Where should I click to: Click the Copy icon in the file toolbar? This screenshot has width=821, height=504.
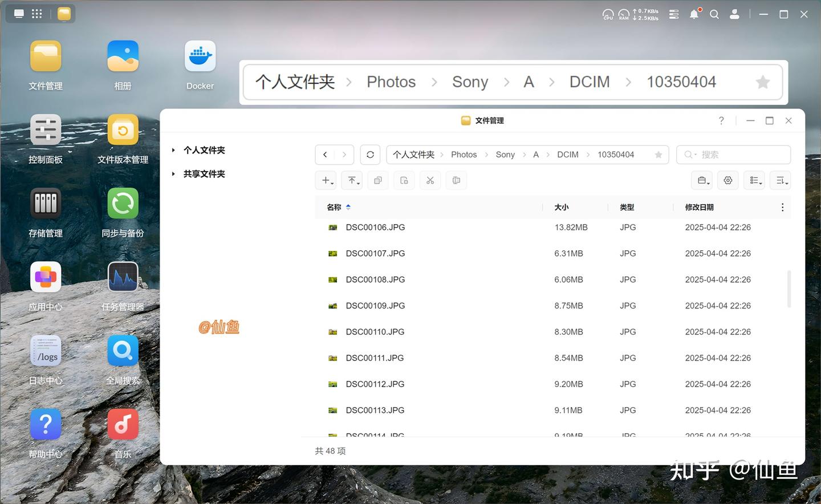pyautogui.click(x=377, y=180)
